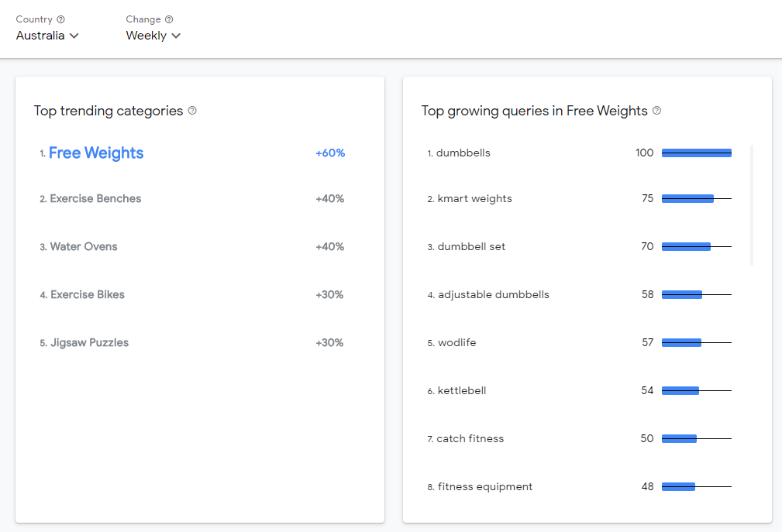The image size is (782, 532).
Task: Click the dumbbells query
Action: pos(463,153)
